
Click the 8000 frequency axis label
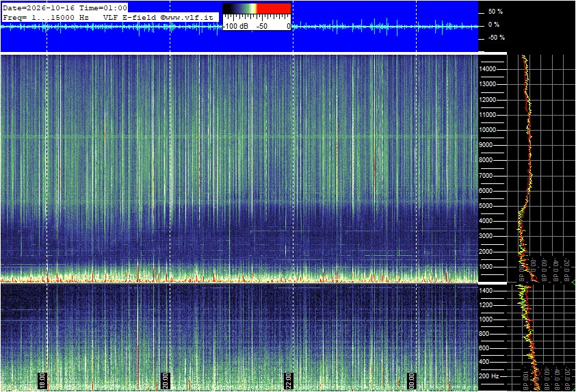point(486,160)
